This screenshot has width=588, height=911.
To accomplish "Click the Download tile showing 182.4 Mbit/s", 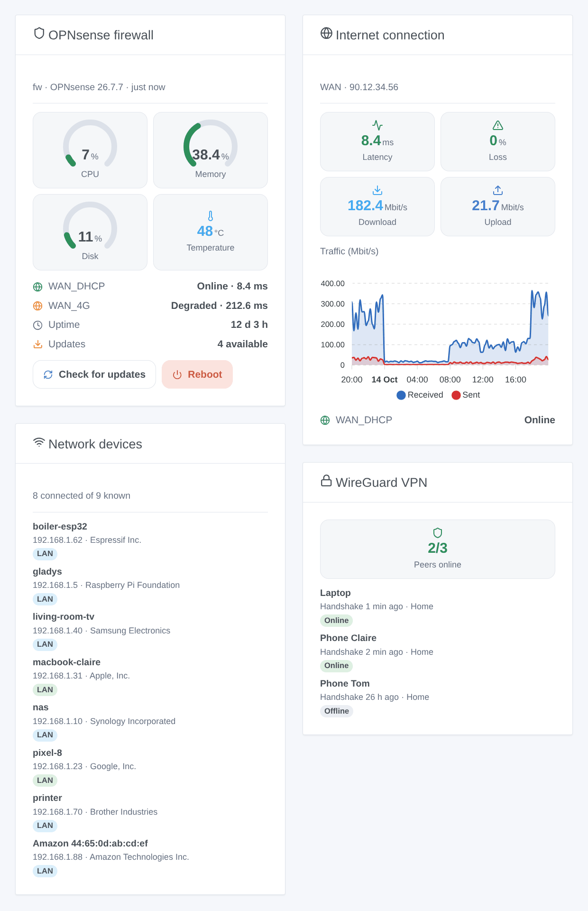I will [x=377, y=206].
